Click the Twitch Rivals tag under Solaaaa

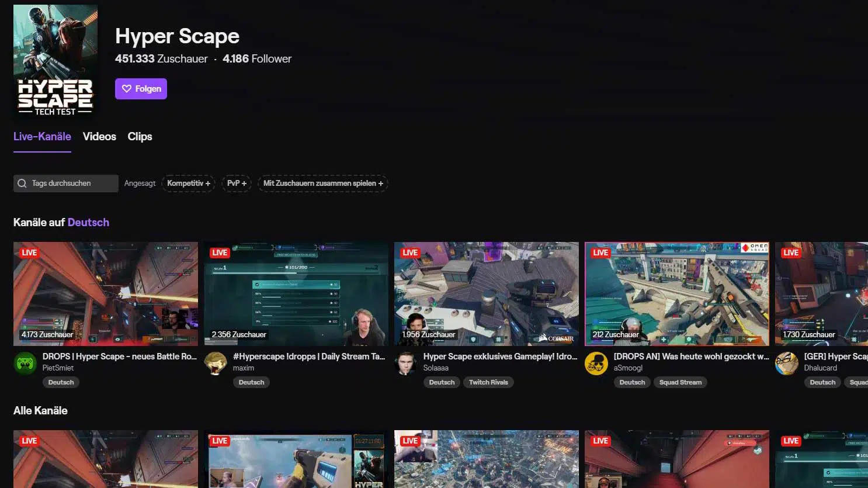pos(488,382)
